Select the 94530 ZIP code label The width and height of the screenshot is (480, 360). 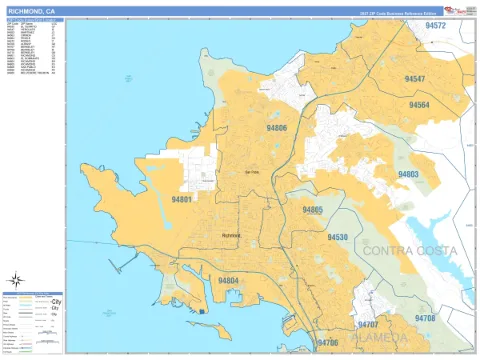click(337, 237)
